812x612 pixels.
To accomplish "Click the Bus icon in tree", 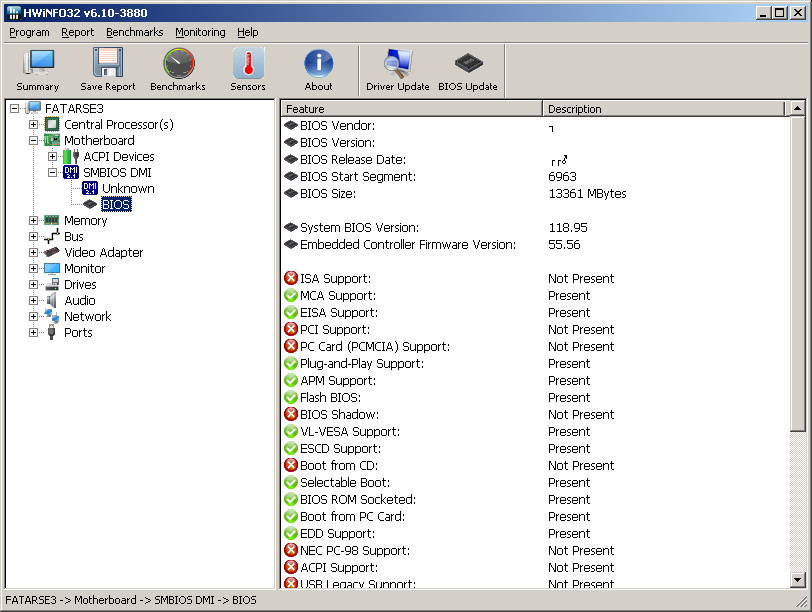I will point(52,237).
